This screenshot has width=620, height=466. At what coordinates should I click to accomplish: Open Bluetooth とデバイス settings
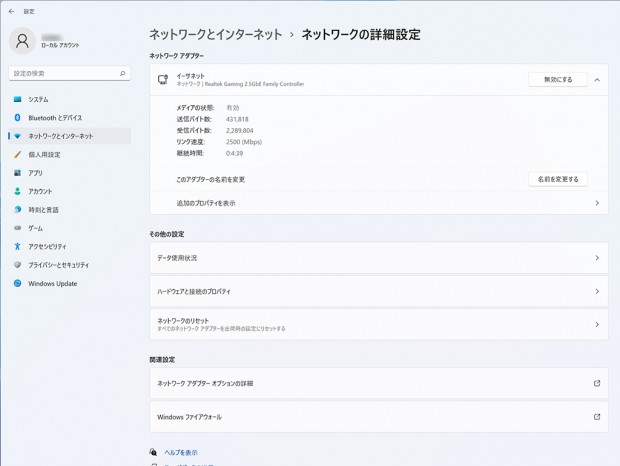pyautogui.click(x=55, y=118)
